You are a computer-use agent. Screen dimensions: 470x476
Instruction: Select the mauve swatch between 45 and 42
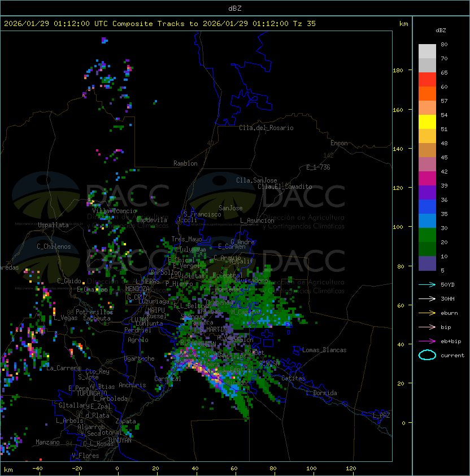[427, 165]
